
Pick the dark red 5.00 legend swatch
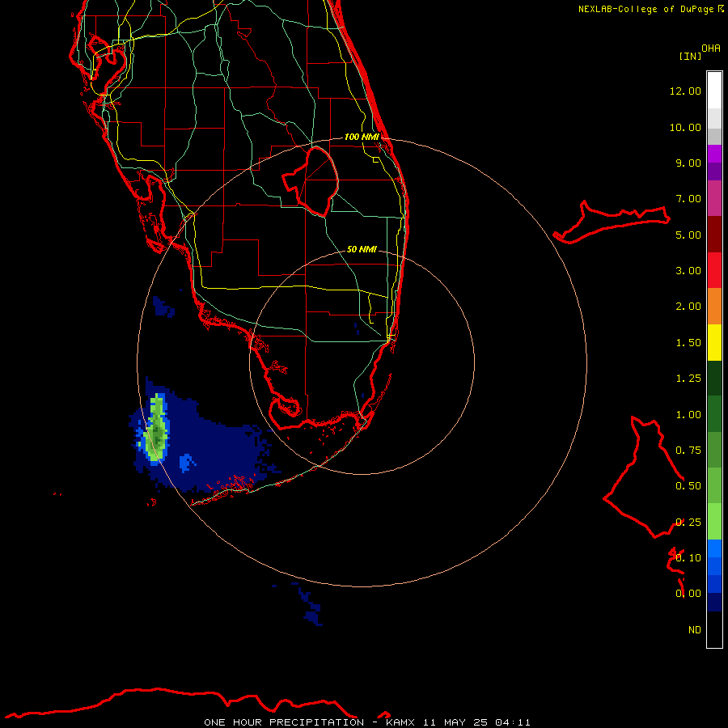click(714, 235)
